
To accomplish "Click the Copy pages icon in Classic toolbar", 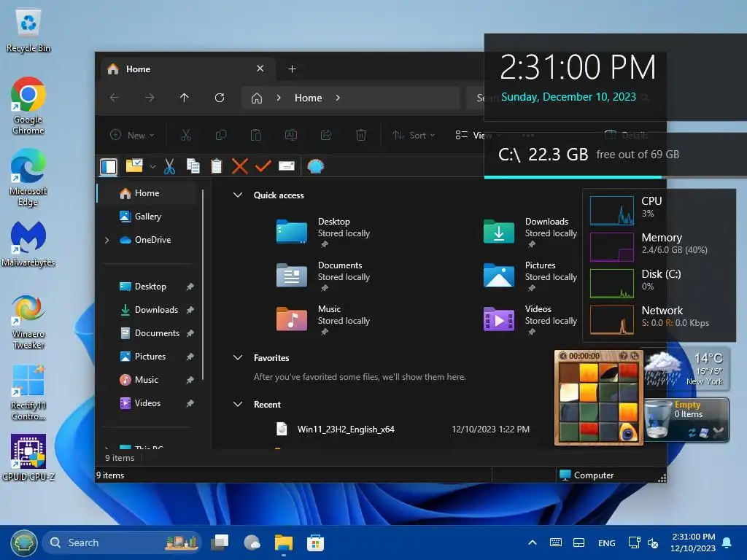I will point(193,166).
